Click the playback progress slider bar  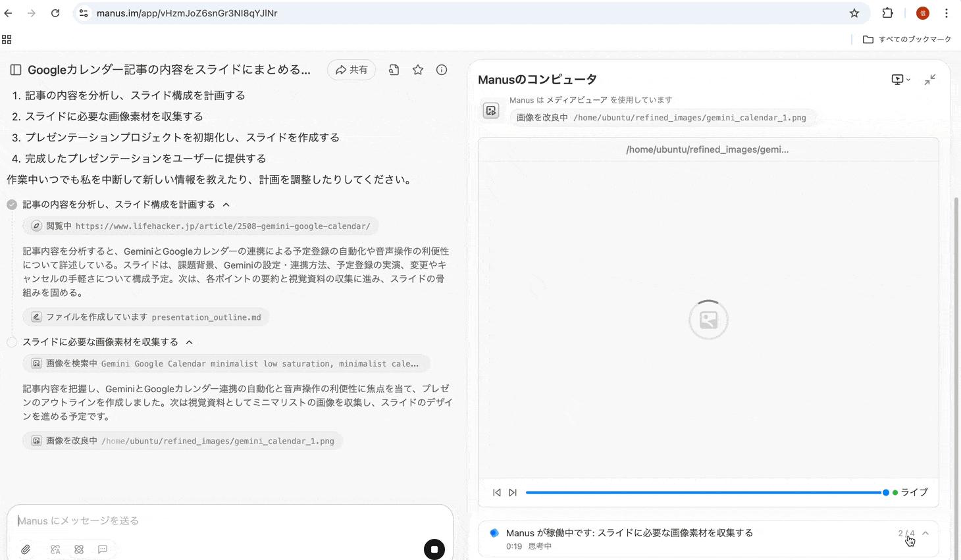704,492
